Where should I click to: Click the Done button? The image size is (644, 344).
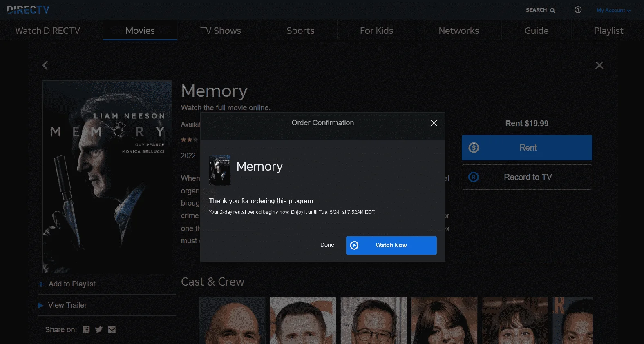pyautogui.click(x=327, y=245)
